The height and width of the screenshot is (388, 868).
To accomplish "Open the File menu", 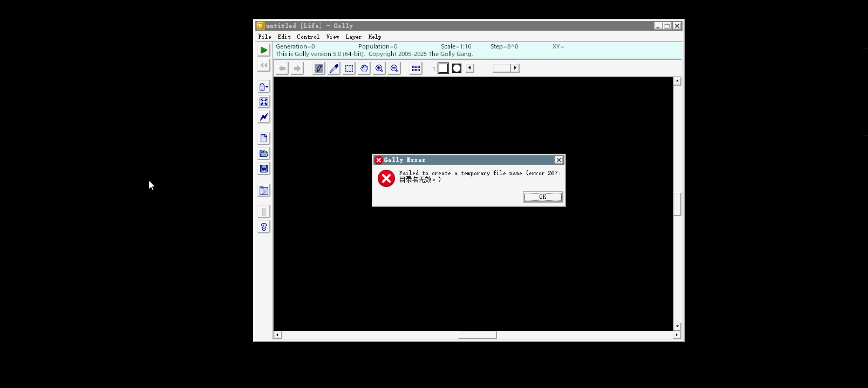I will (x=265, y=37).
